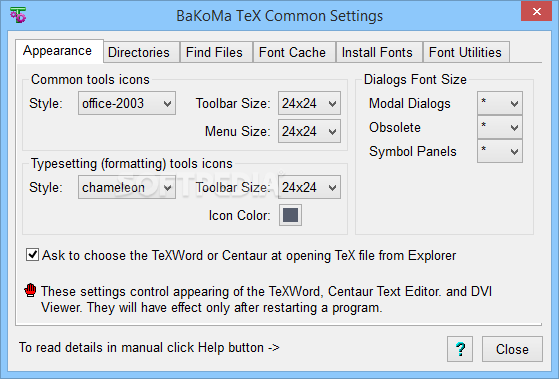Switch to the Font Utilities tab
This screenshot has width=559, height=379.
(466, 52)
